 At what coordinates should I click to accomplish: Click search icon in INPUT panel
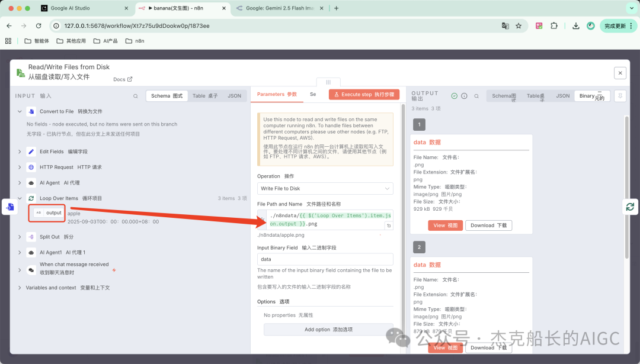pyautogui.click(x=136, y=96)
